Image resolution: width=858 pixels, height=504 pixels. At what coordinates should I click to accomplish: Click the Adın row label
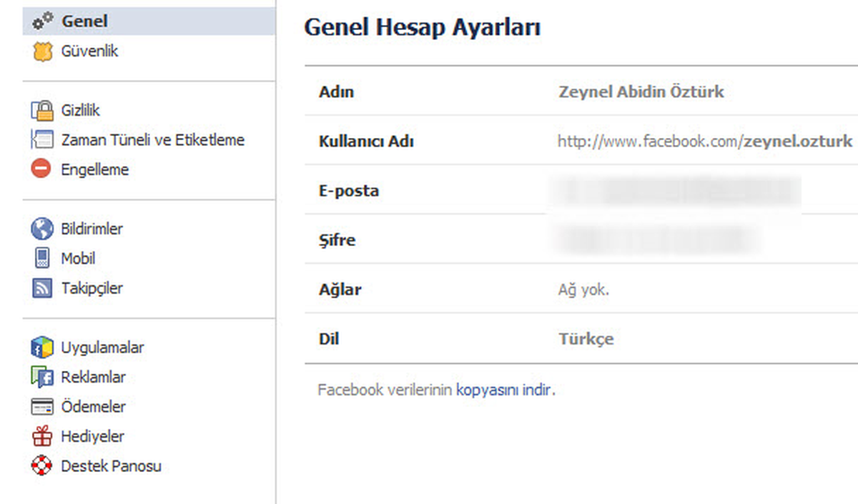(x=336, y=92)
